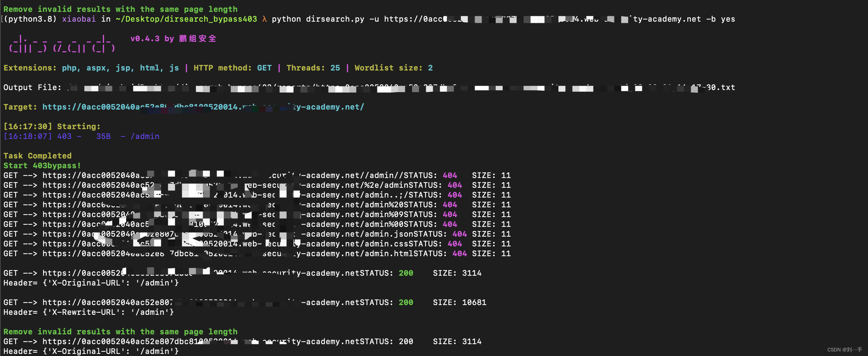Click the magenta 'STATUS: 200 SIZE: 3114' row

pyautogui.click(x=242, y=273)
